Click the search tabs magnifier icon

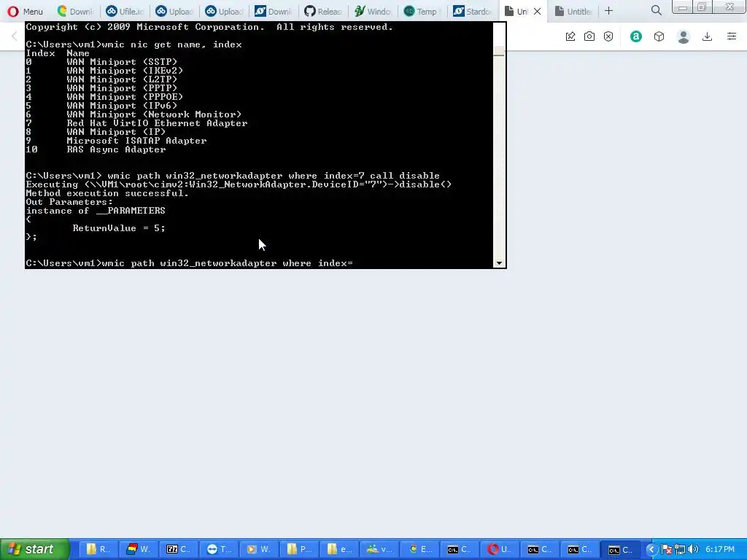coord(656,10)
